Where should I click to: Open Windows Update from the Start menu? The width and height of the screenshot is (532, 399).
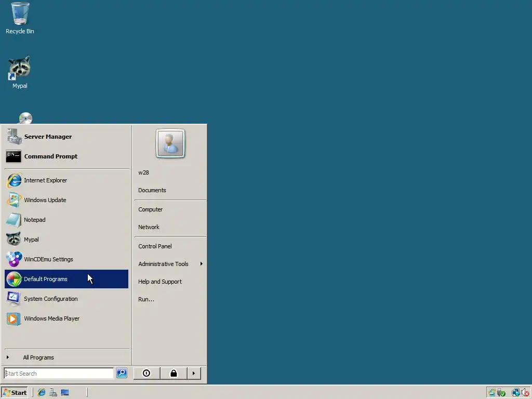(x=66, y=200)
